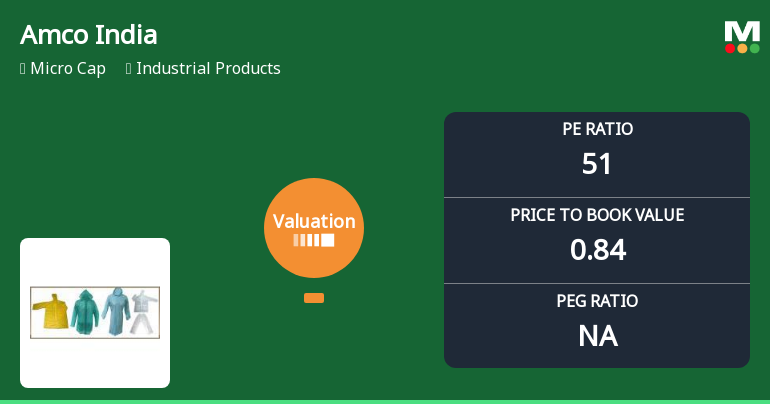
Task: Click the Marketsmojo M logo
Action: pyautogui.click(x=742, y=31)
